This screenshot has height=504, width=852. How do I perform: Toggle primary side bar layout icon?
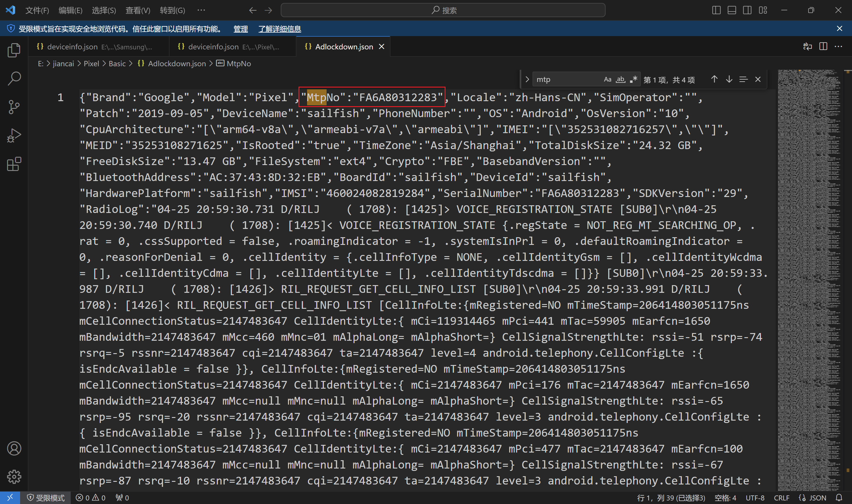coord(716,10)
